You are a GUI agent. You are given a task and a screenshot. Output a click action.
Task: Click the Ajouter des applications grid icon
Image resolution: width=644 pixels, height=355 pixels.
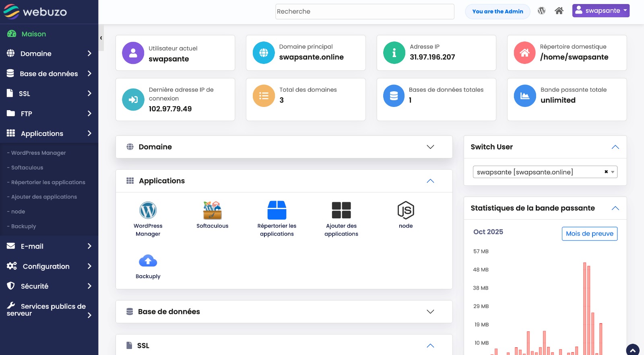[341, 210]
